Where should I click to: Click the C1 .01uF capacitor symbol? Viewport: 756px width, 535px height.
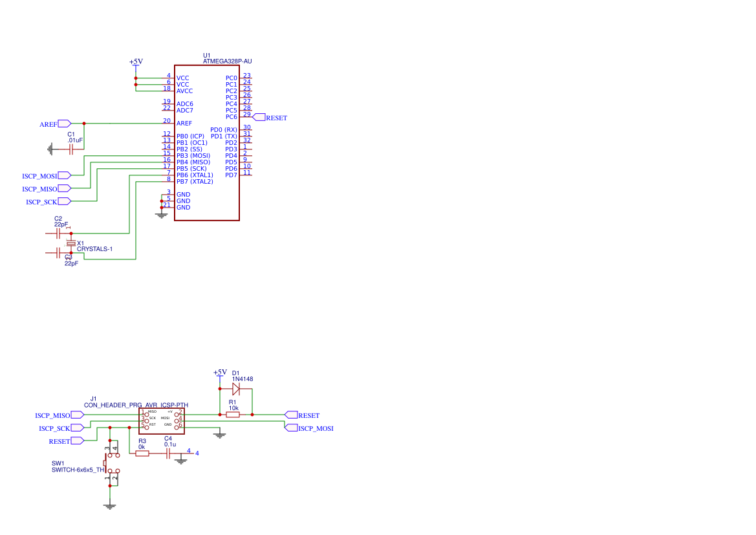72,149
